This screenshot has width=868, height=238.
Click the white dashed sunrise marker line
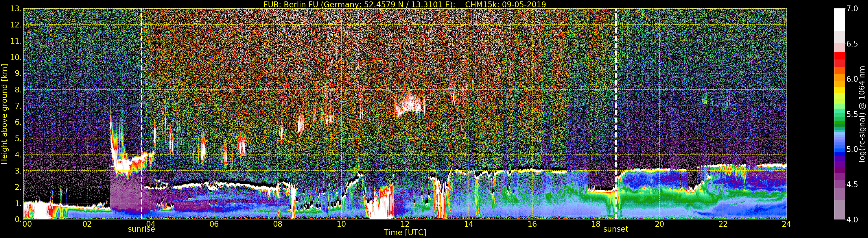[x=141, y=114]
